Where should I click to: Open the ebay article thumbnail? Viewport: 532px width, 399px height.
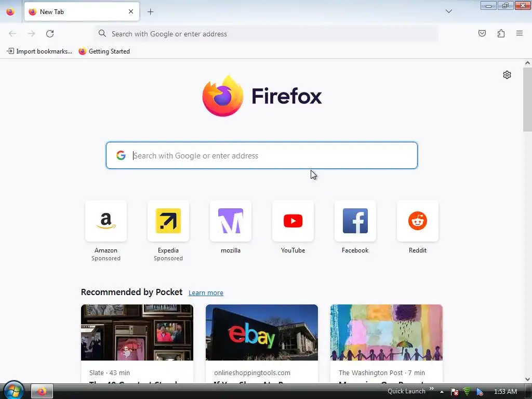tap(262, 332)
